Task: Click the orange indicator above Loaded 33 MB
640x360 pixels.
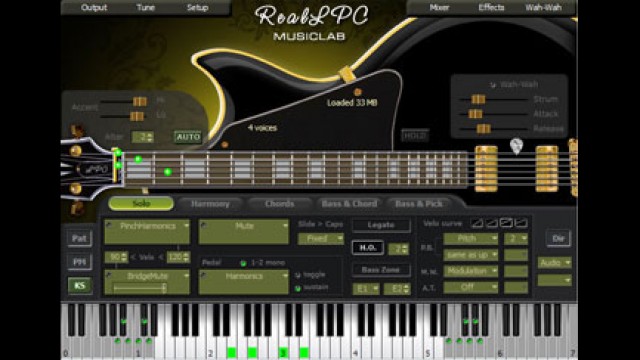Action: coord(358,92)
